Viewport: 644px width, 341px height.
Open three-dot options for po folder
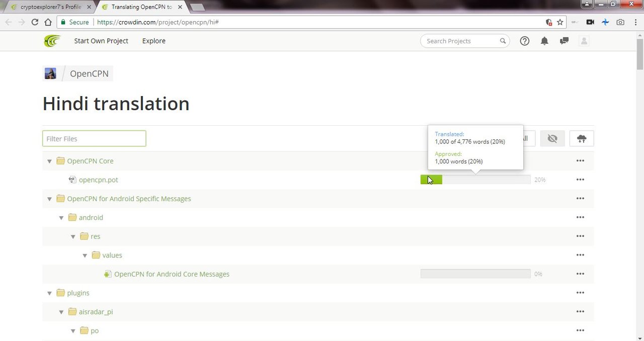pyautogui.click(x=580, y=330)
